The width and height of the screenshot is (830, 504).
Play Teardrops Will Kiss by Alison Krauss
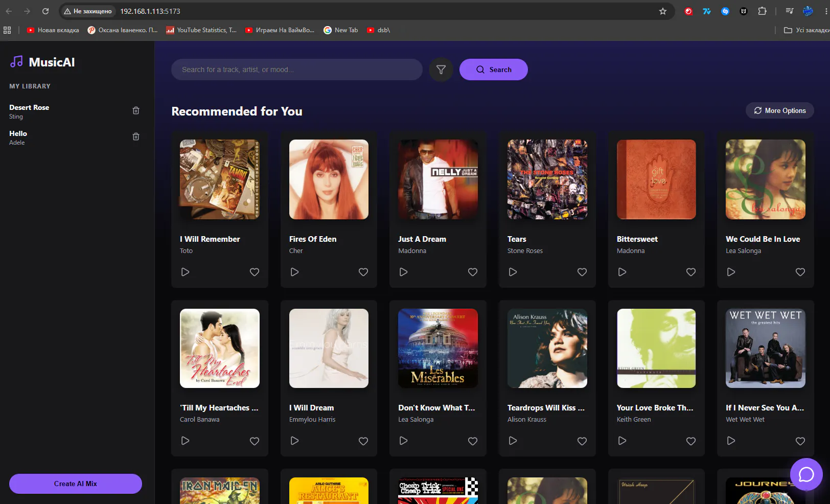[513, 441]
